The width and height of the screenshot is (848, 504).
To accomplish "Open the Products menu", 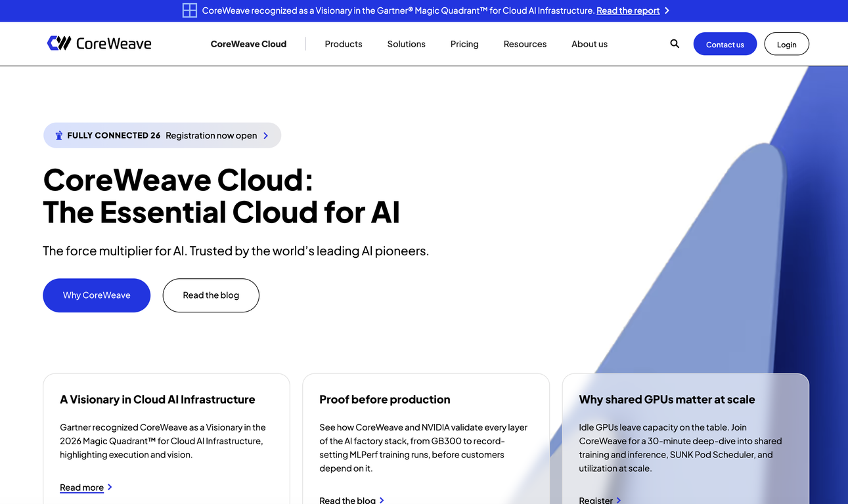I will (344, 44).
